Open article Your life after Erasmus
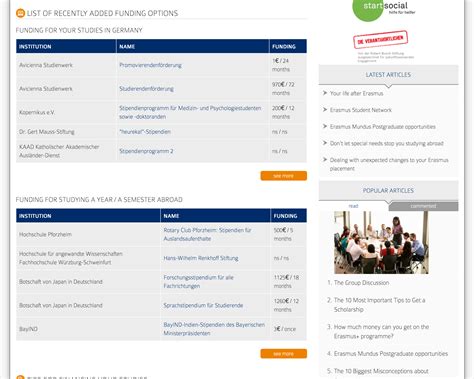The height and width of the screenshot is (379, 474). [356, 93]
